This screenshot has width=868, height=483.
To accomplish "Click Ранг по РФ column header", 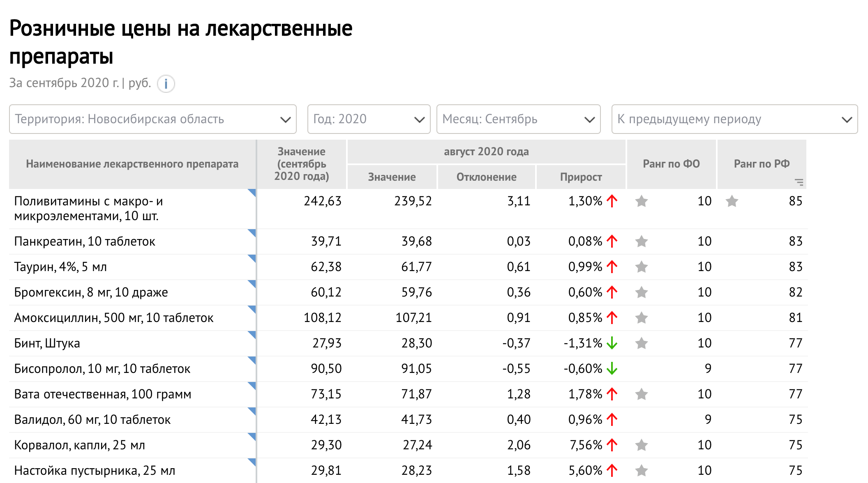I will [762, 164].
